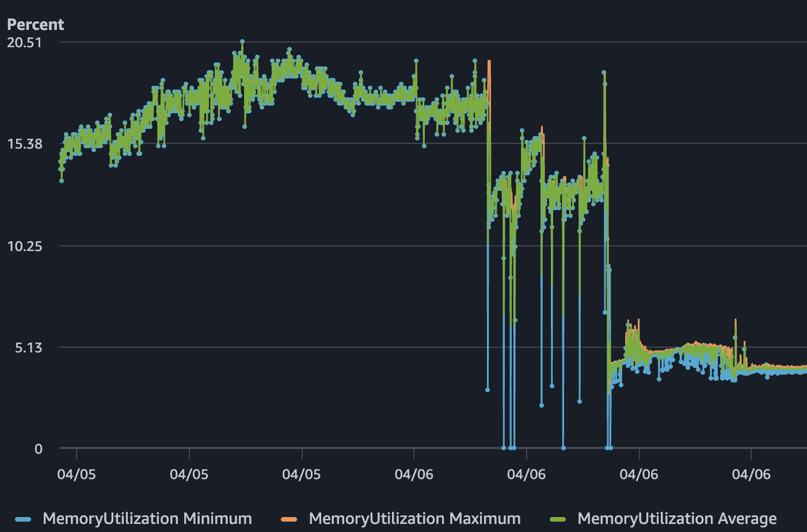Click the 0 label on the y-axis
Viewport: 807px width, 532px height.
(x=38, y=449)
